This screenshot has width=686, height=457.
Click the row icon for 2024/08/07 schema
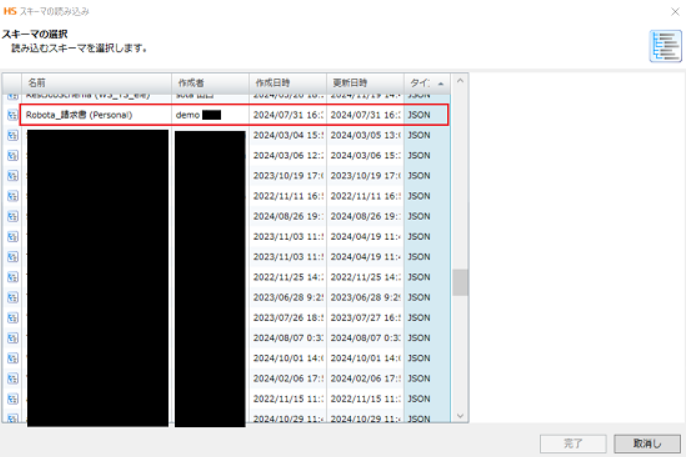[x=12, y=338]
